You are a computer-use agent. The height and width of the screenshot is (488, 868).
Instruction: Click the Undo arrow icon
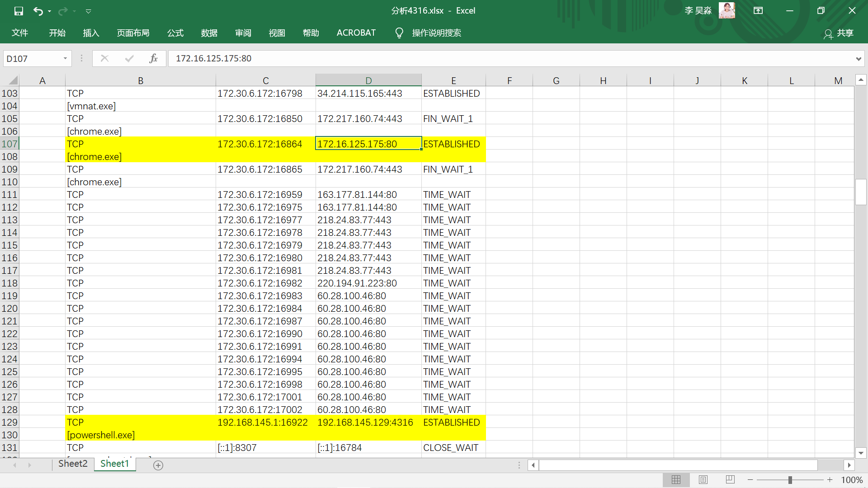point(38,11)
